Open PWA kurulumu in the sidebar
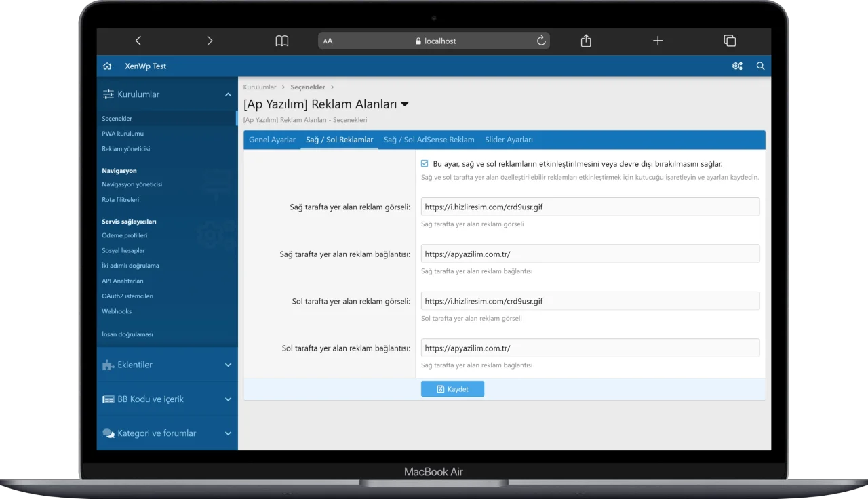 pyautogui.click(x=123, y=134)
